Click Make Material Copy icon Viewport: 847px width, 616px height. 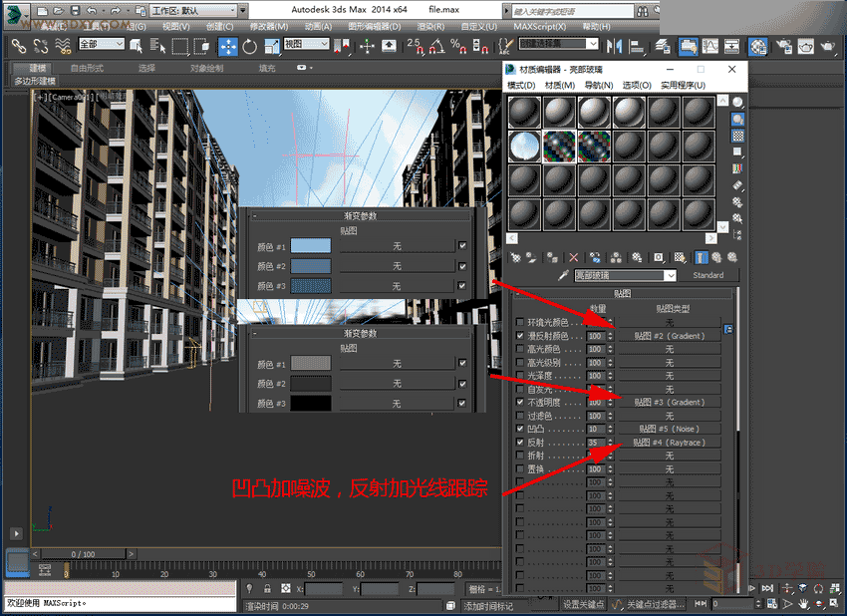pyautogui.click(x=595, y=258)
